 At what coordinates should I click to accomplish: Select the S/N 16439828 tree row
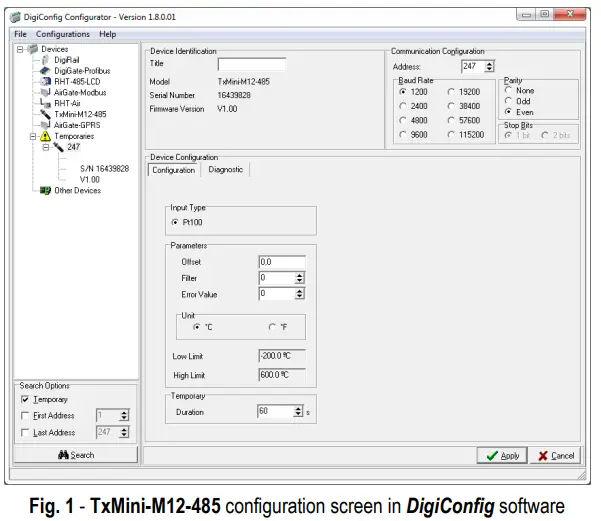(105, 169)
